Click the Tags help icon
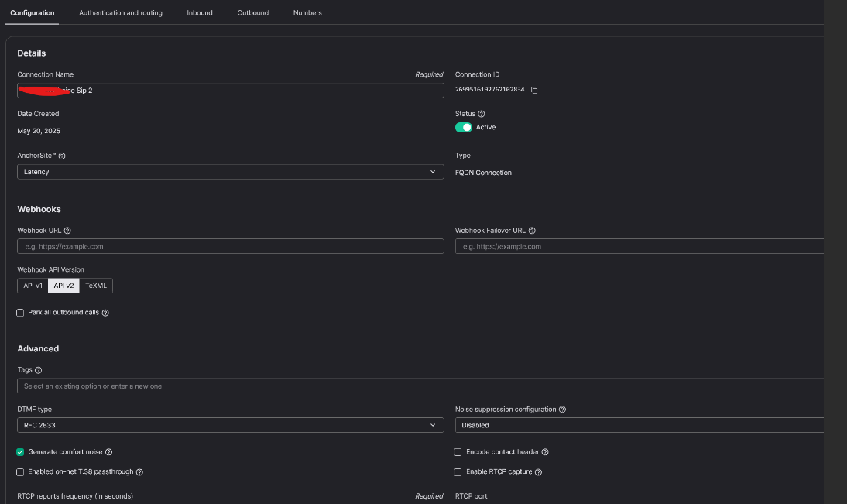 (x=38, y=370)
